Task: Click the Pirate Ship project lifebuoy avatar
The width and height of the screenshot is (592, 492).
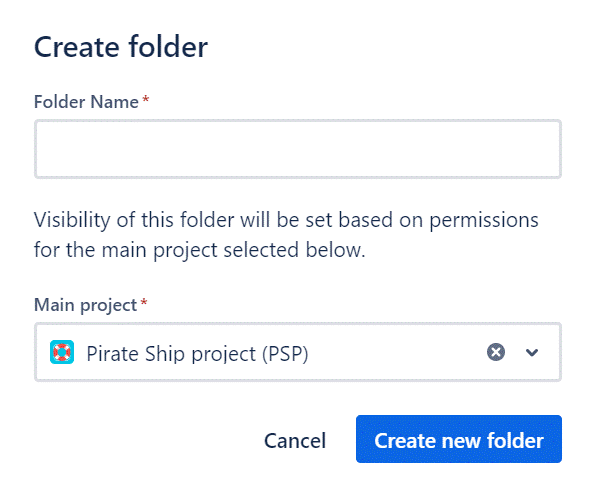Action: [x=62, y=352]
